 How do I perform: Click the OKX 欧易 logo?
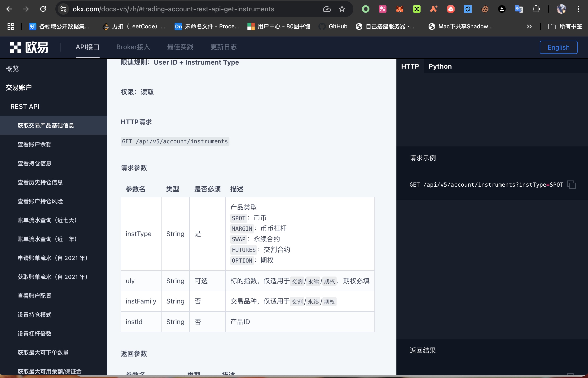coord(28,47)
